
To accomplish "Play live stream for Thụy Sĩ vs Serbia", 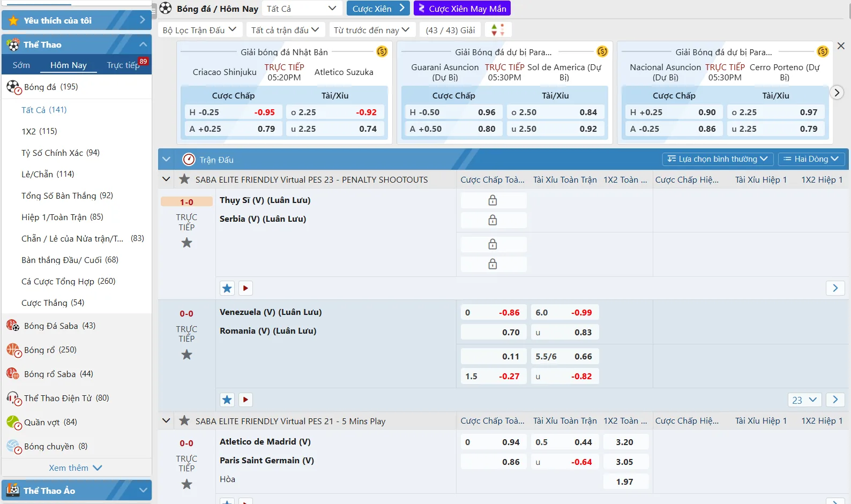I will tap(245, 288).
